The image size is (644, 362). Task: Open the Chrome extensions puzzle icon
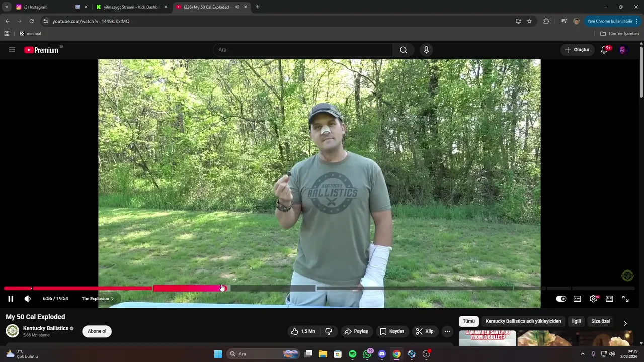point(546,21)
